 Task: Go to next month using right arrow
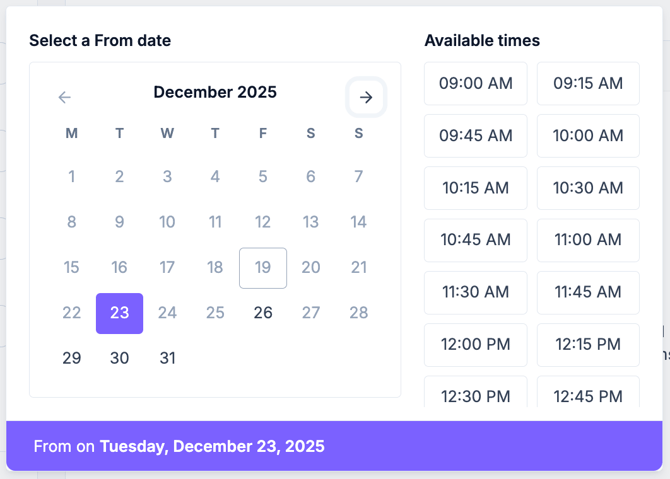[x=366, y=97]
